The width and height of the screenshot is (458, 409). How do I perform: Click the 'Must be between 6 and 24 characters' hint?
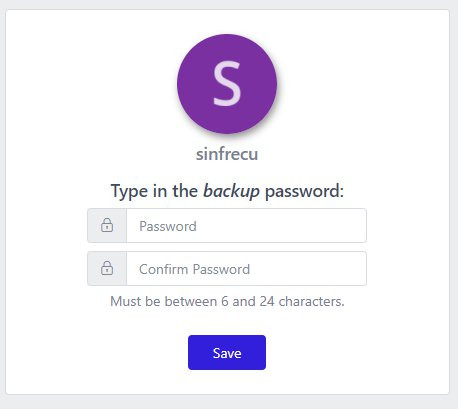pyautogui.click(x=227, y=301)
